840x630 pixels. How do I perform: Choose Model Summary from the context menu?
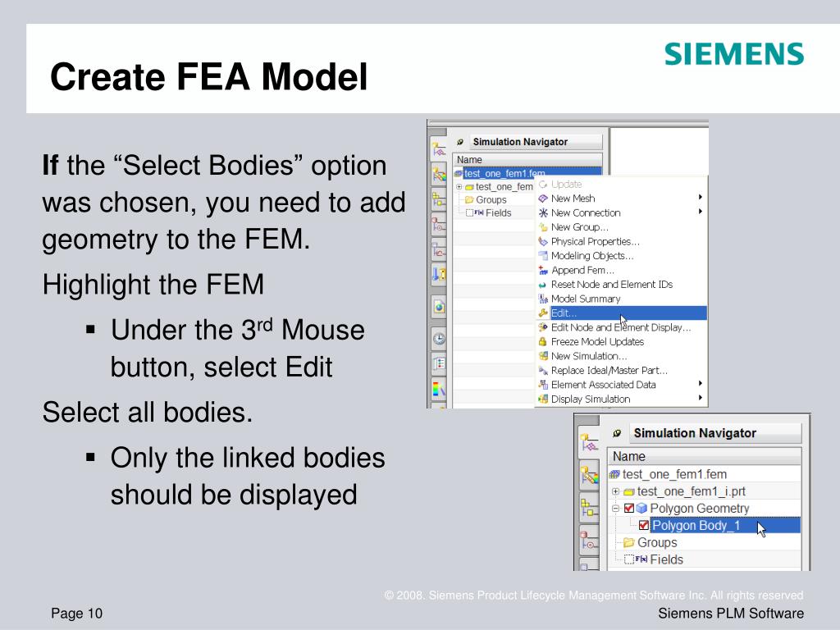(622, 299)
